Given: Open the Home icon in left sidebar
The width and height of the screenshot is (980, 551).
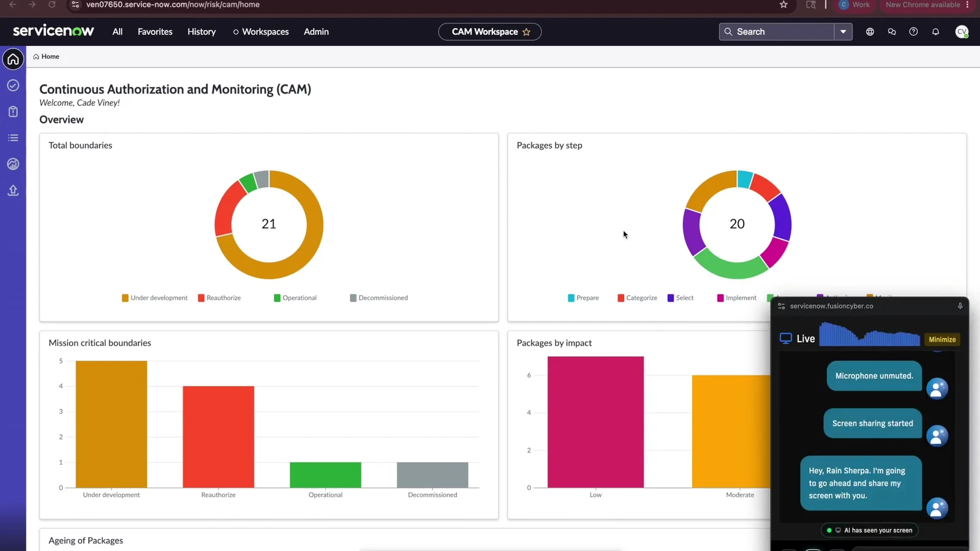Looking at the screenshot, I should (x=13, y=59).
